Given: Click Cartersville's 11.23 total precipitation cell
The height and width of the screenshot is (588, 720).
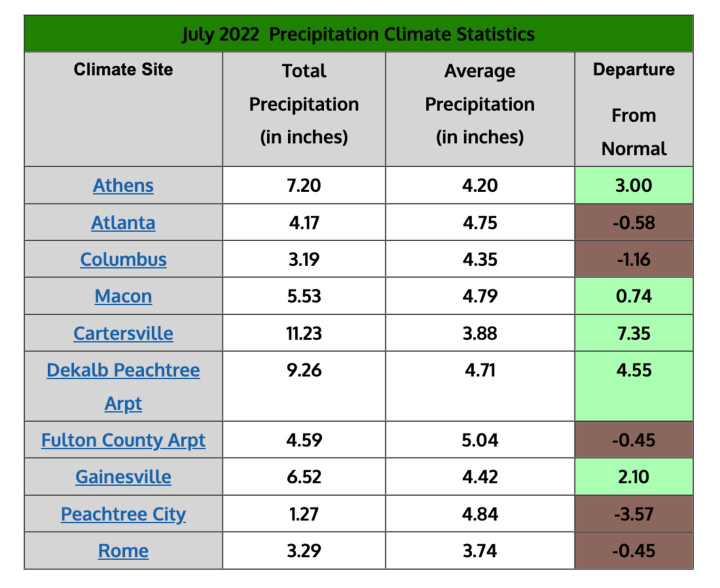Looking at the screenshot, I should (x=304, y=333).
